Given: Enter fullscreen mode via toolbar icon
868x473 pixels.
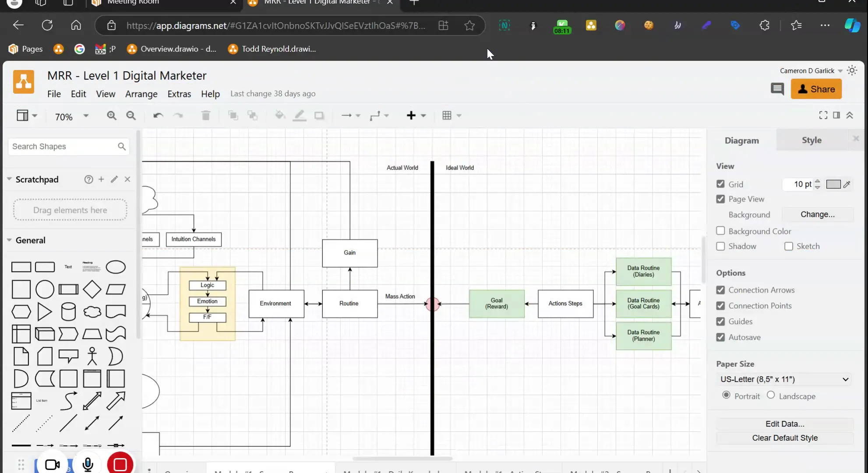Looking at the screenshot, I should [x=823, y=115].
